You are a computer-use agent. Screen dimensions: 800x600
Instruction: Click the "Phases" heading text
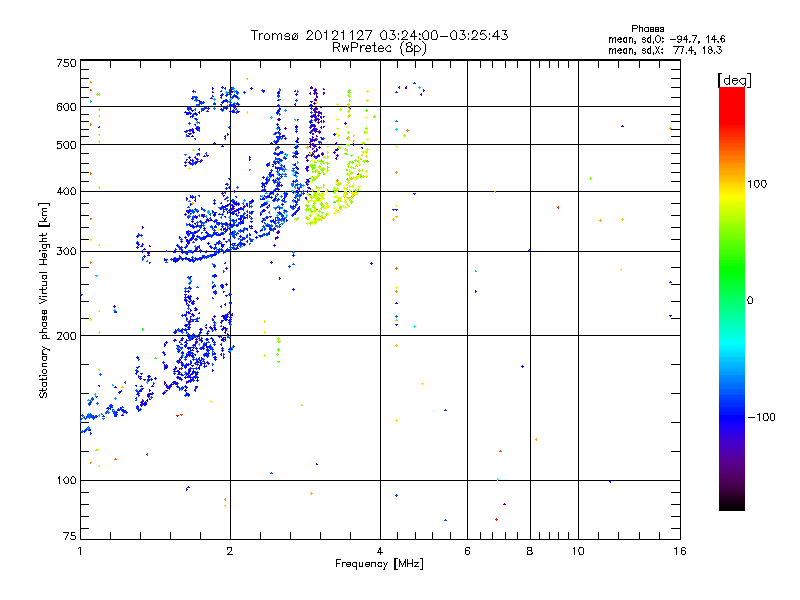tap(647, 29)
